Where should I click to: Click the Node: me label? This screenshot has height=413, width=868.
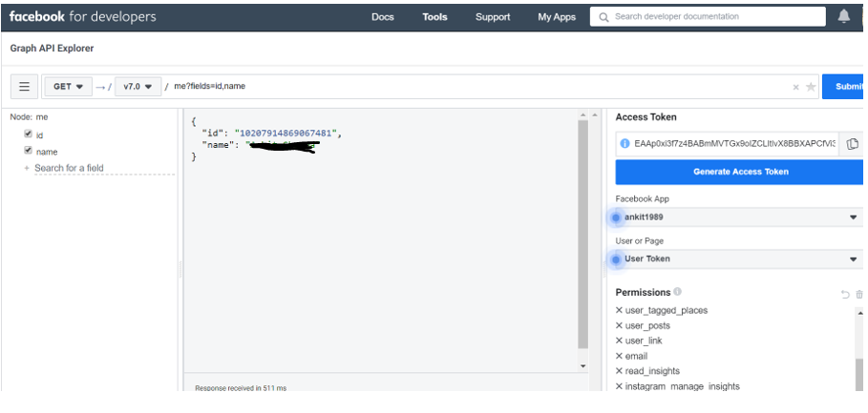[x=29, y=117]
